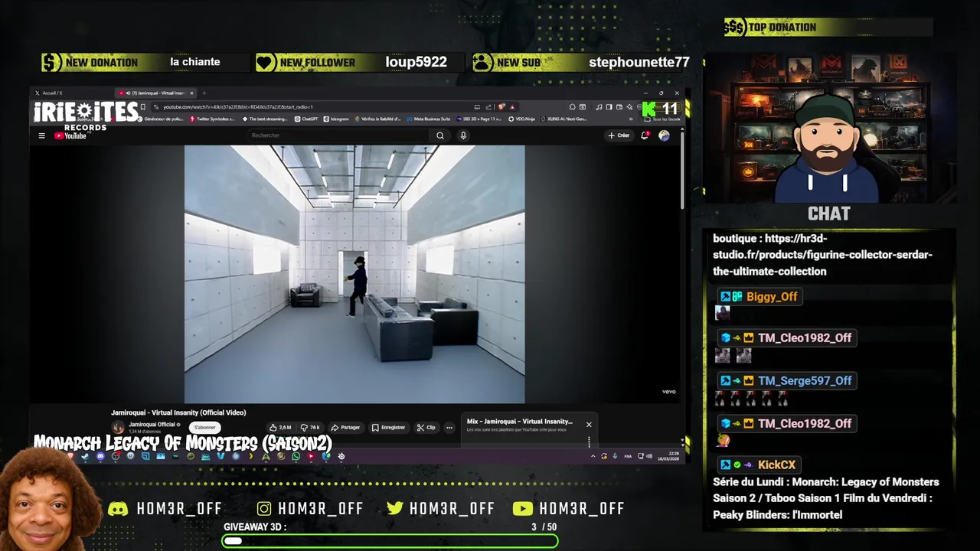Subscribe using the S'abonner button
980x551 pixels.
coord(204,427)
